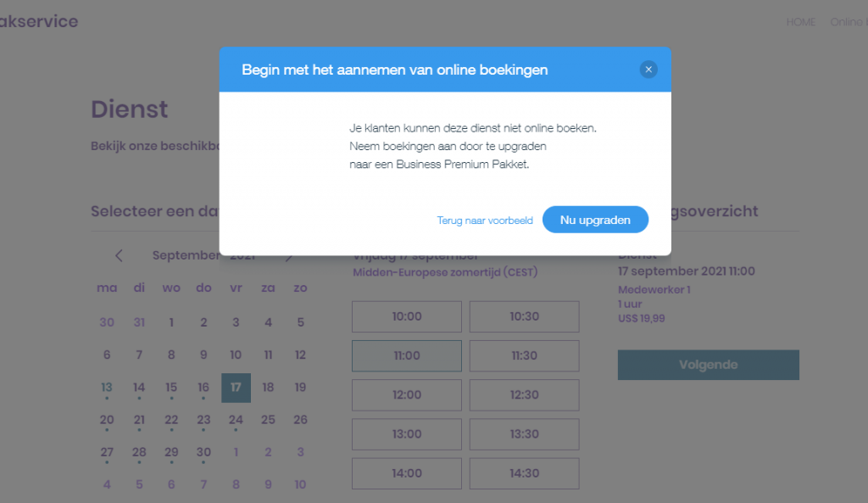Choose the 11:00 time slot
This screenshot has width=868, height=503.
click(x=407, y=355)
